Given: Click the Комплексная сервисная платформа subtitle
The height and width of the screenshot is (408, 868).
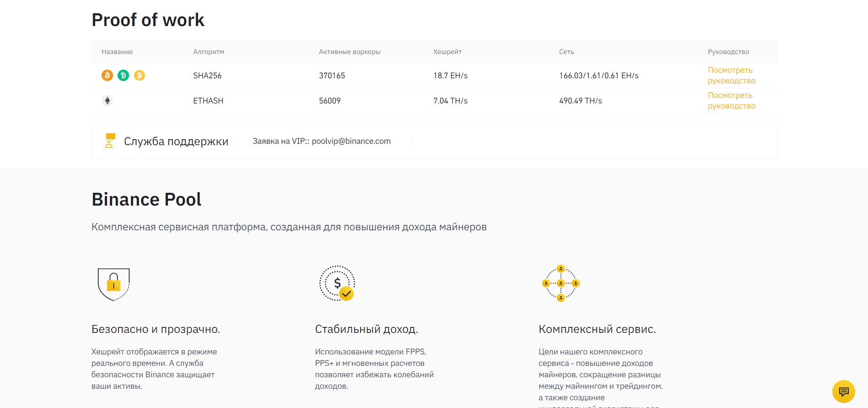Looking at the screenshot, I should (x=289, y=227).
